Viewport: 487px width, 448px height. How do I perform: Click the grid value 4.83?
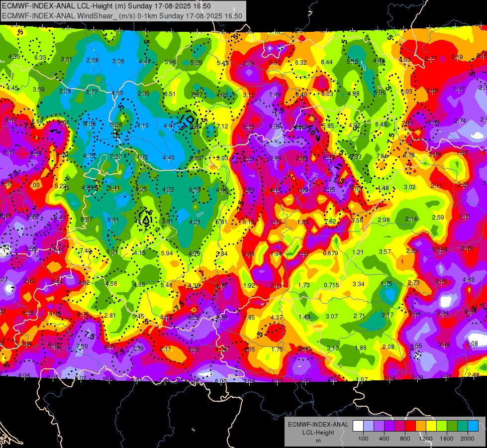[469, 279]
